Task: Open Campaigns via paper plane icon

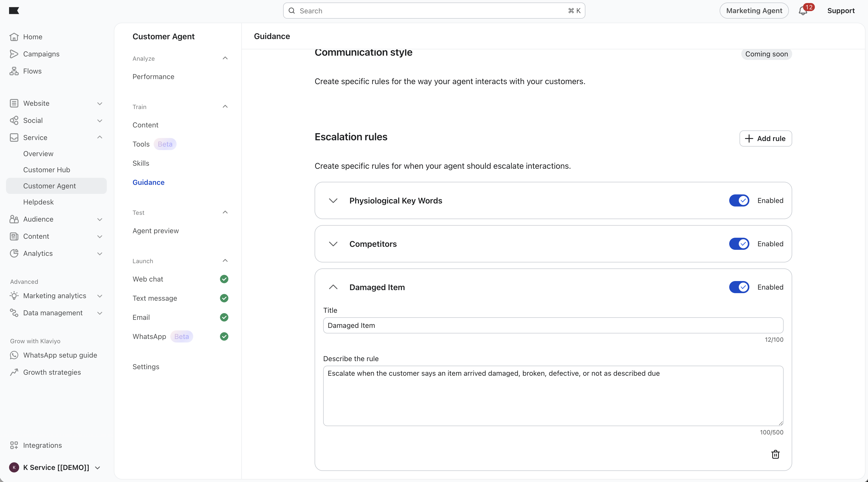Action: point(14,54)
